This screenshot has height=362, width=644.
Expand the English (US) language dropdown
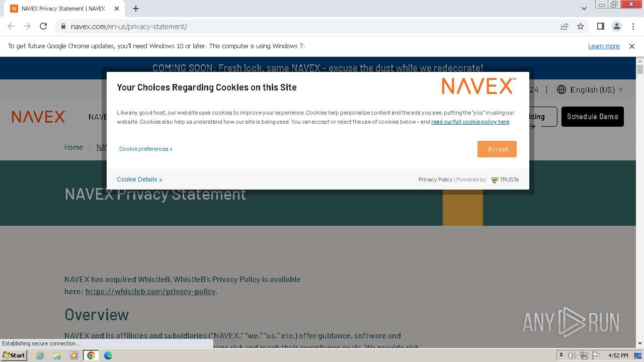(x=596, y=89)
